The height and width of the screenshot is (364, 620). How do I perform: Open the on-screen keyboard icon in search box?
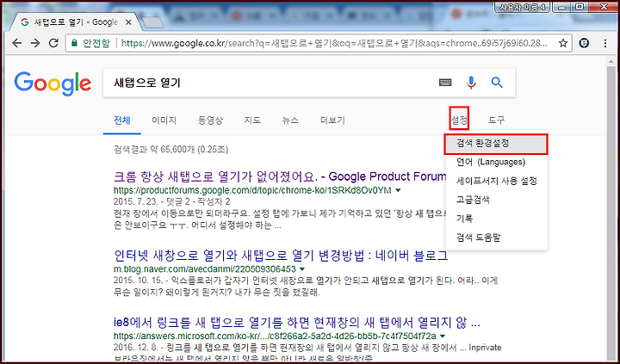click(446, 83)
